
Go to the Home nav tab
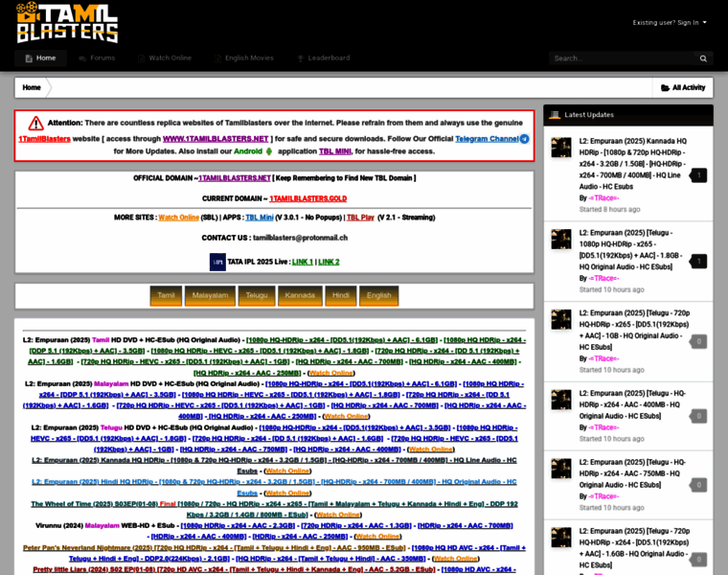(x=41, y=58)
